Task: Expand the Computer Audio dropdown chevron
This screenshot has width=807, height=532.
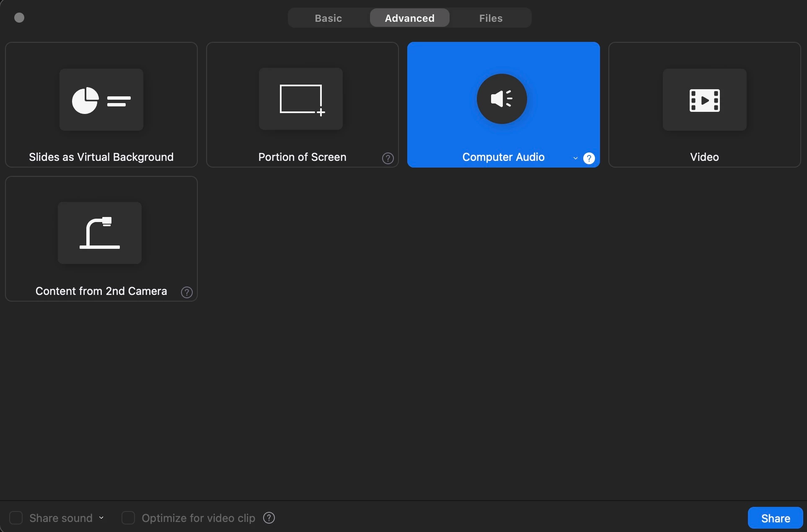Action: [576, 158]
